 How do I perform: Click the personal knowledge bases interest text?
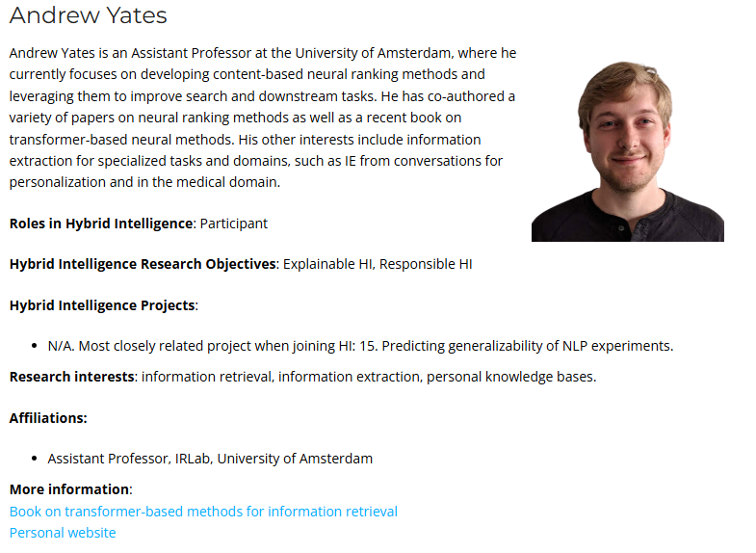click(x=511, y=377)
